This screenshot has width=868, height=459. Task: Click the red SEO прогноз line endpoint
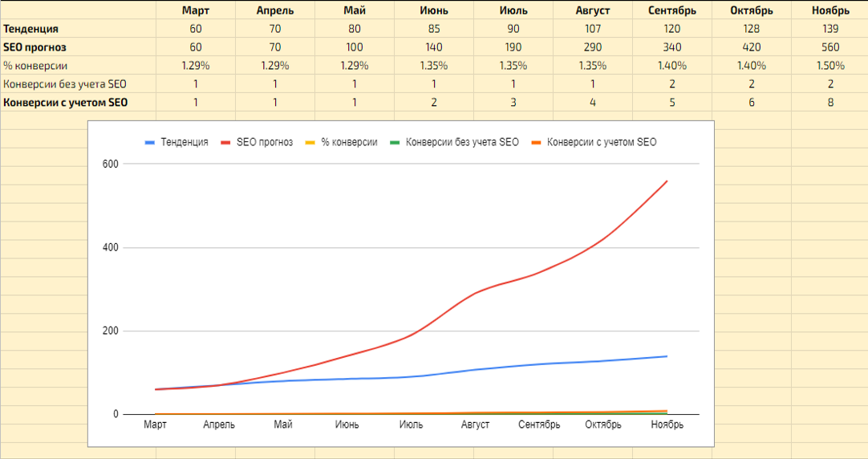(x=667, y=181)
